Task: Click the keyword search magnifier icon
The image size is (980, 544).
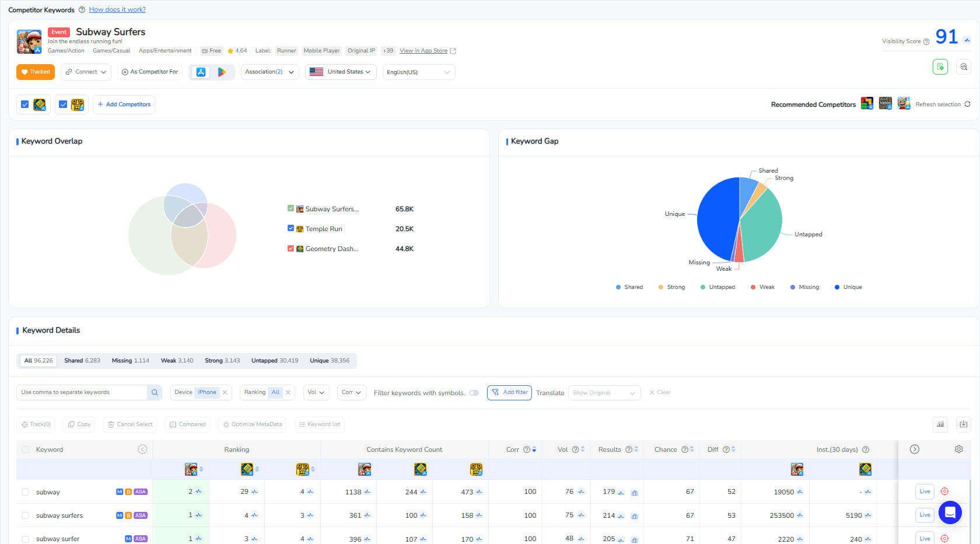Action: point(155,392)
